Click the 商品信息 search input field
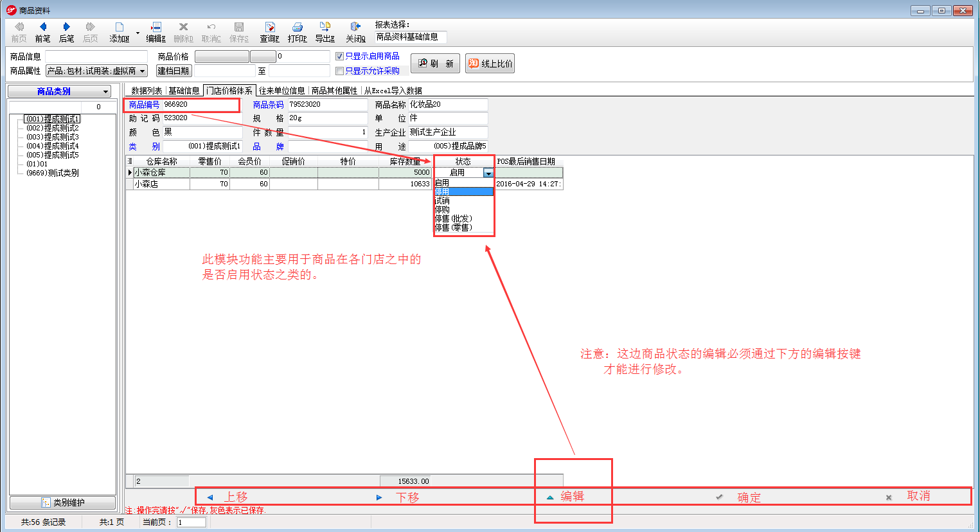This screenshot has height=532, width=980. coord(96,57)
